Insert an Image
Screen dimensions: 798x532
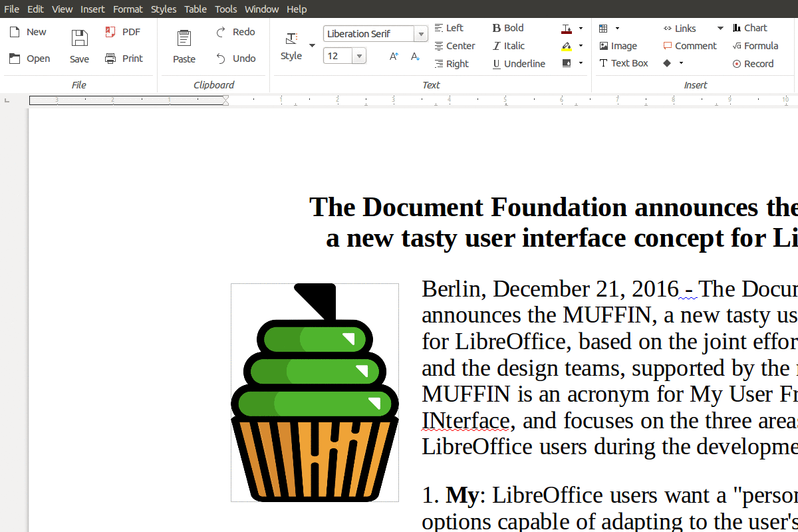[x=618, y=46]
